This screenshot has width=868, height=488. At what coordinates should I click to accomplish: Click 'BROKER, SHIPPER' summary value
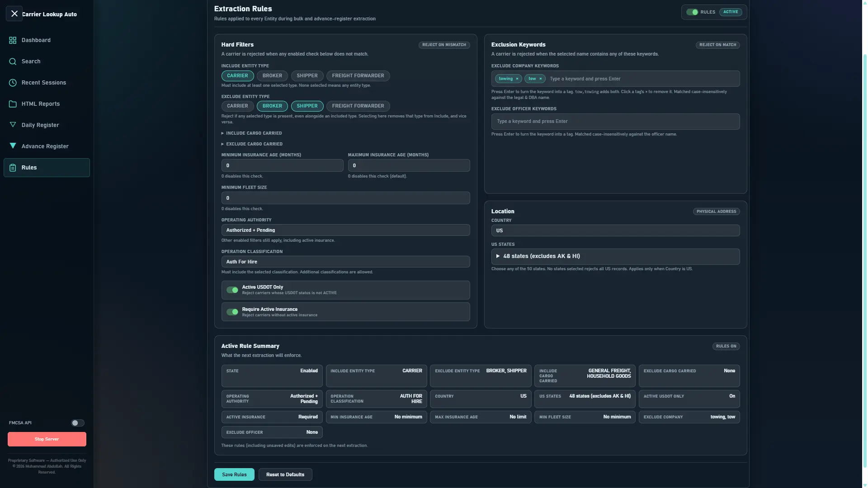click(x=506, y=371)
